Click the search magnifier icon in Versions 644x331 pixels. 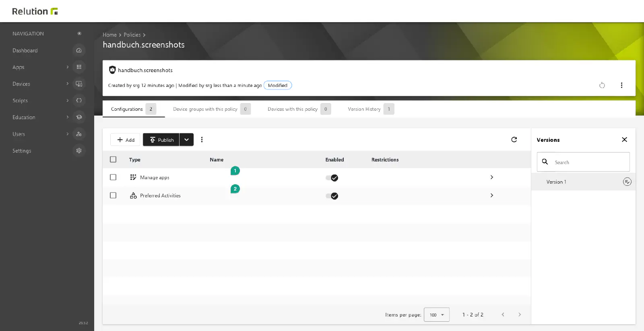pyautogui.click(x=545, y=162)
